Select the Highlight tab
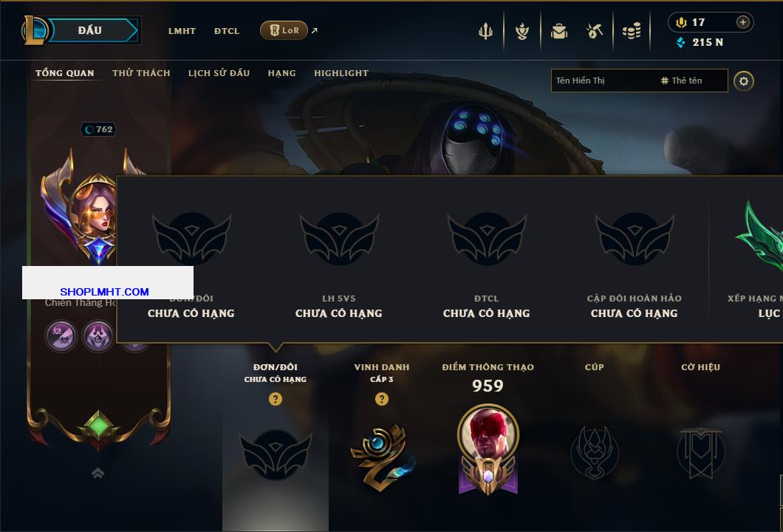The image size is (783, 532). [341, 73]
